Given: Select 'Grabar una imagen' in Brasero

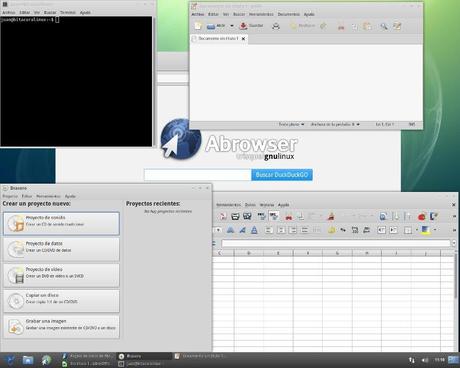Looking at the screenshot, I should [61, 327].
